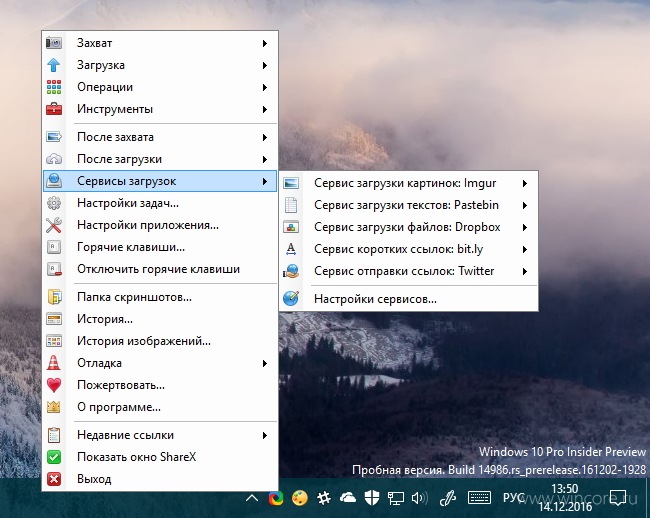Click the red toolbox icon beside Инструменты
Viewport: 650px width, 518px height.
tap(54, 109)
